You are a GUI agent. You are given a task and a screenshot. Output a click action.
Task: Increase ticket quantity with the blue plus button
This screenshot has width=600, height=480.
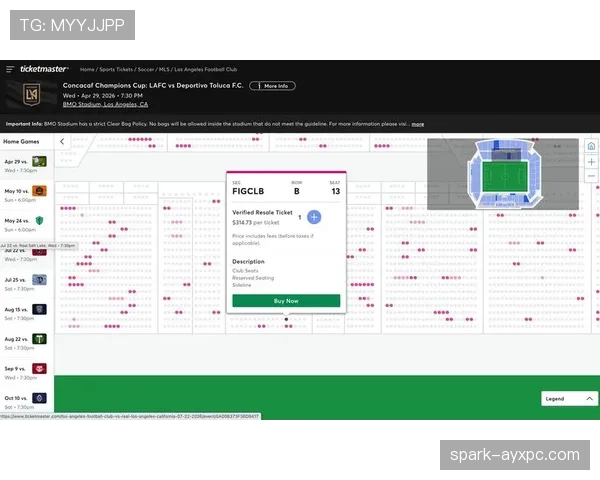click(314, 217)
